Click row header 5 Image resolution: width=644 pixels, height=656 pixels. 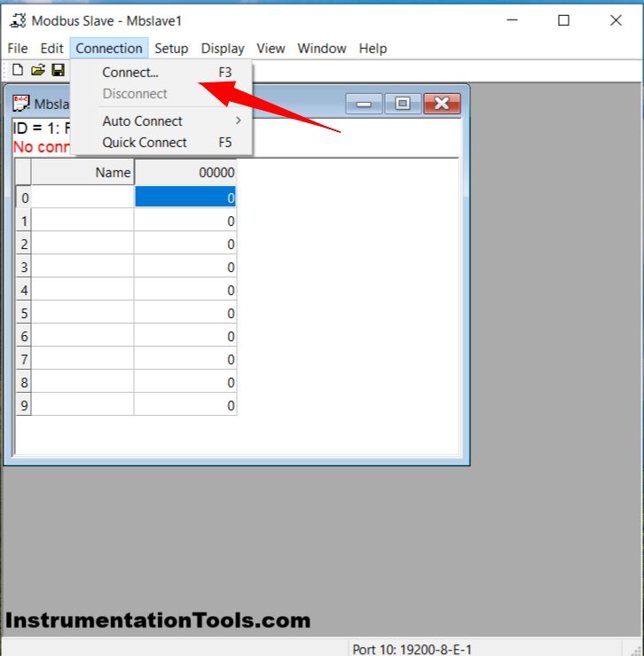(x=23, y=313)
